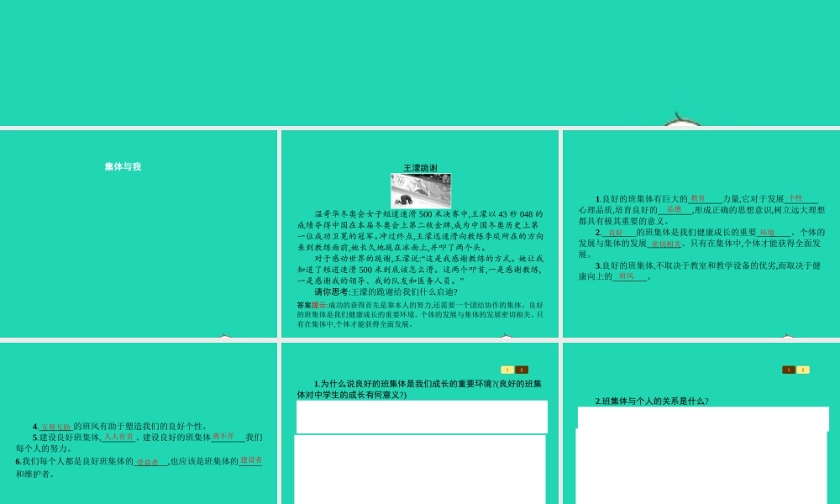Click the fill-in answer 环境
Screen dimensions: 840x504
point(767,233)
